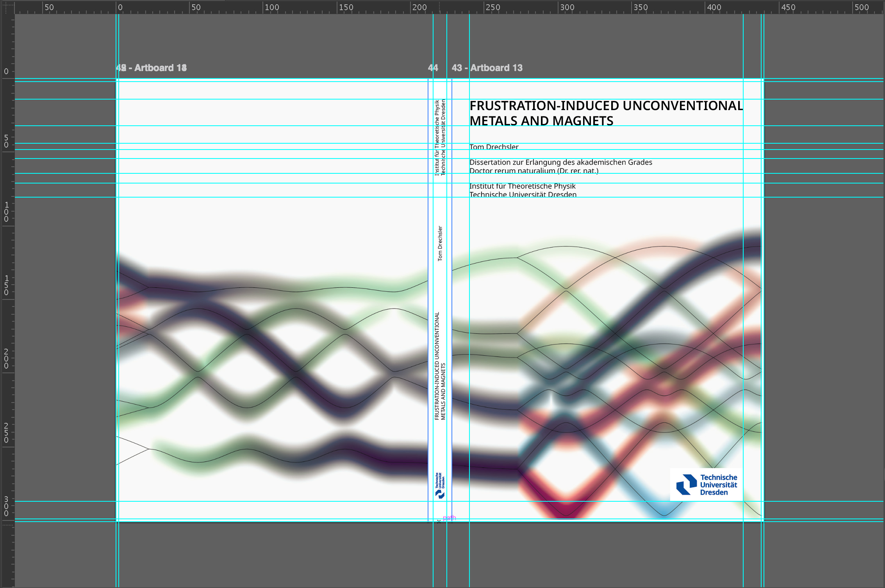
Task: Select 'Institut für Theoretische Physik' on the front cover
Action: pos(522,186)
